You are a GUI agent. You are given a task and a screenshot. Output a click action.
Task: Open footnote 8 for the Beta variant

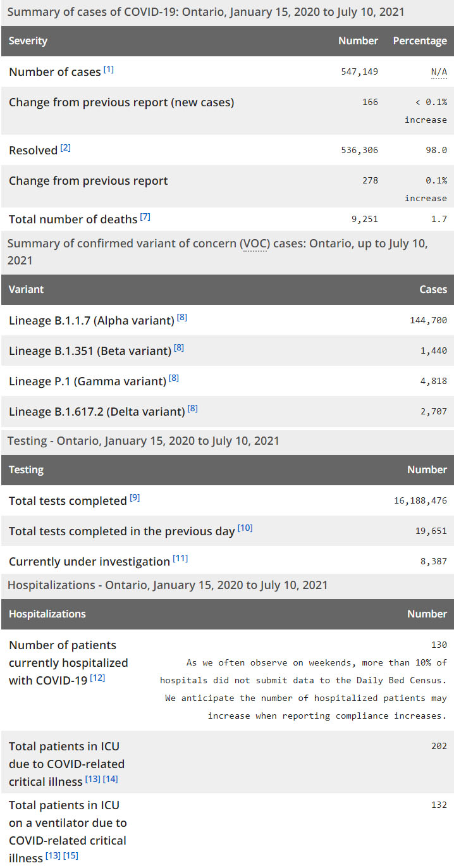coord(179,348)
